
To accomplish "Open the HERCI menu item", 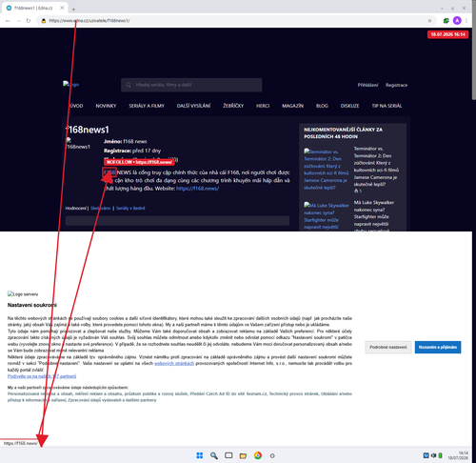I will (x=263, y=106).
